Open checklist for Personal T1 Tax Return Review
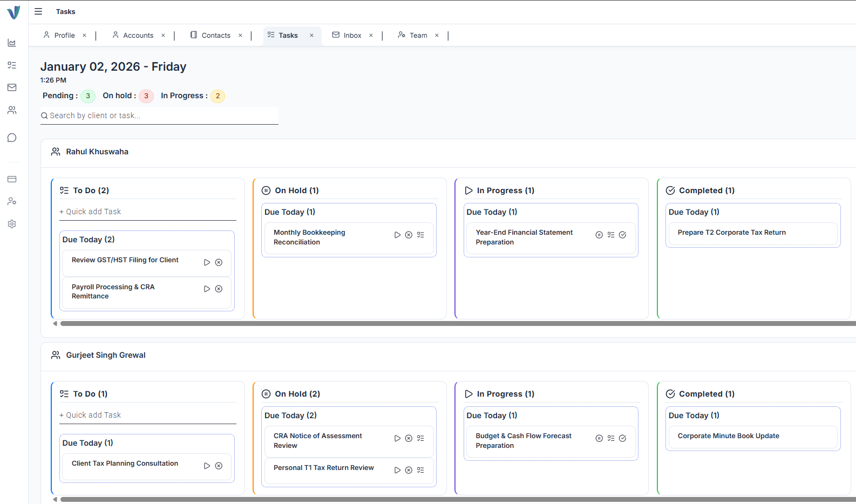 pos(420,470)
